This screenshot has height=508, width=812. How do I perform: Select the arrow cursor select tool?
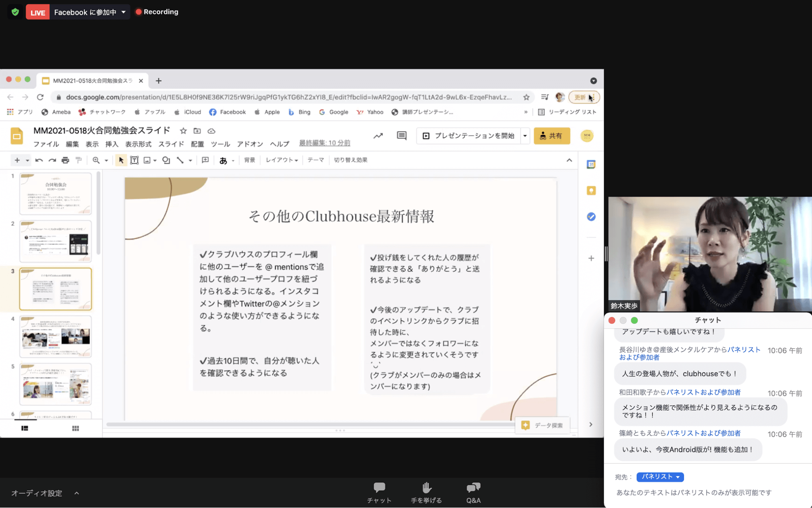(x=121, y=160)
